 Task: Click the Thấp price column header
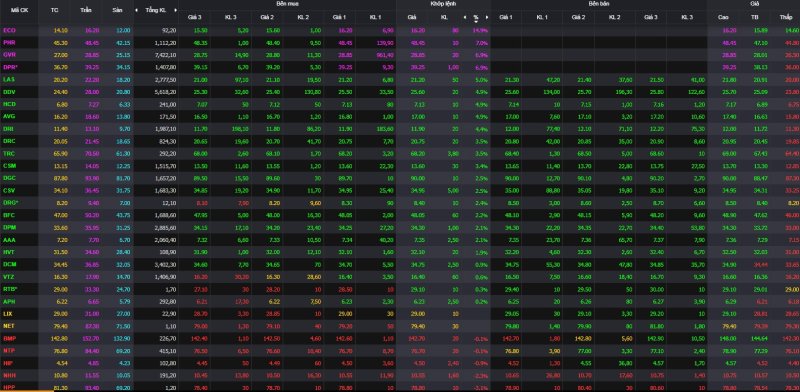[786, 17]
